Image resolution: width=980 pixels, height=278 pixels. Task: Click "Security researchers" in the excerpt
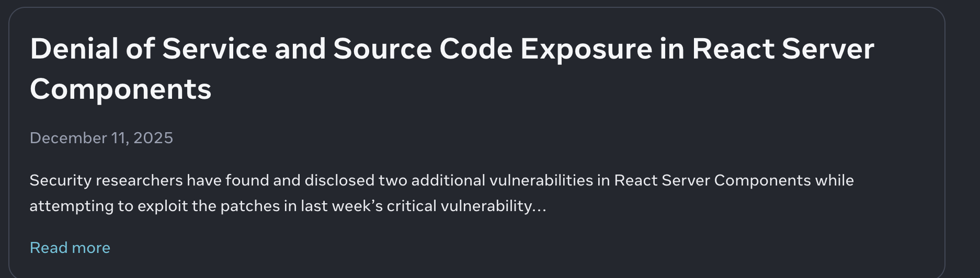[106, 180]
